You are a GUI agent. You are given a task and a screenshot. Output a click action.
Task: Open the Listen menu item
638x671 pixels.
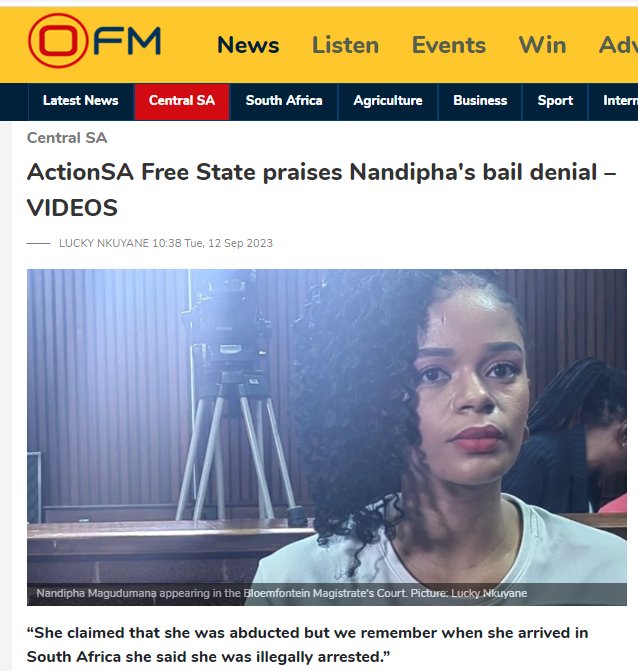pyautogui.click(x=345, y=45)
